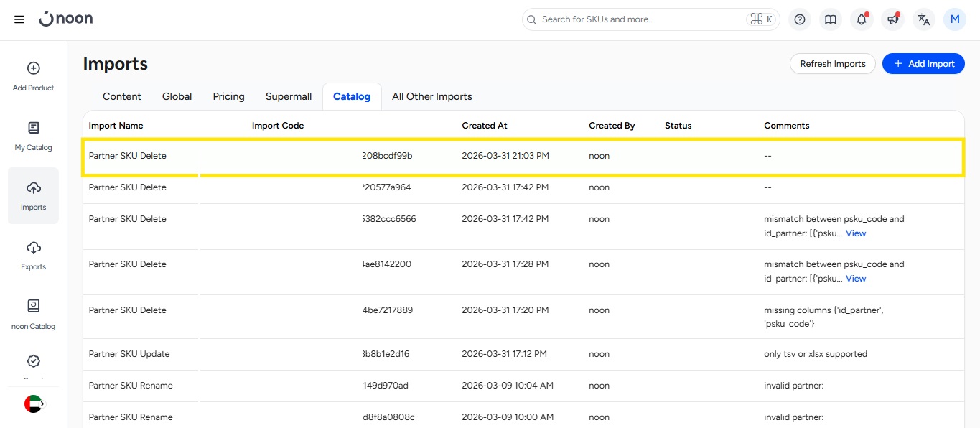
Task: Open the documentation book icon
Action: point(831,19)
